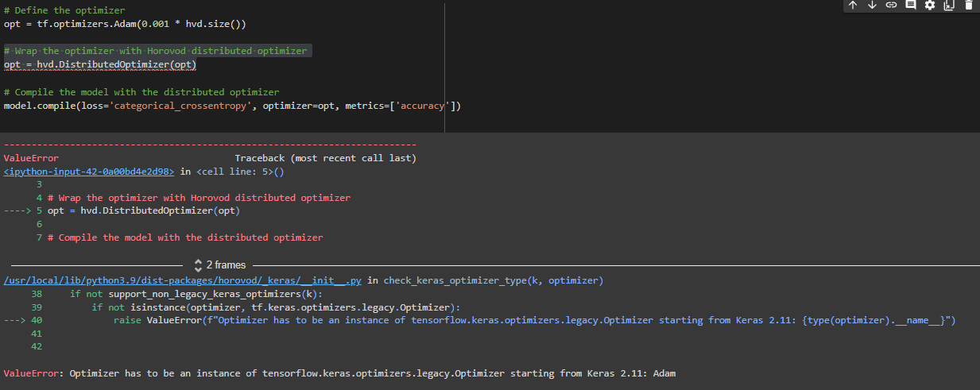Delete the cell with trash icon
The height and width of the screenshot is (390, 980).
point(968,5)
